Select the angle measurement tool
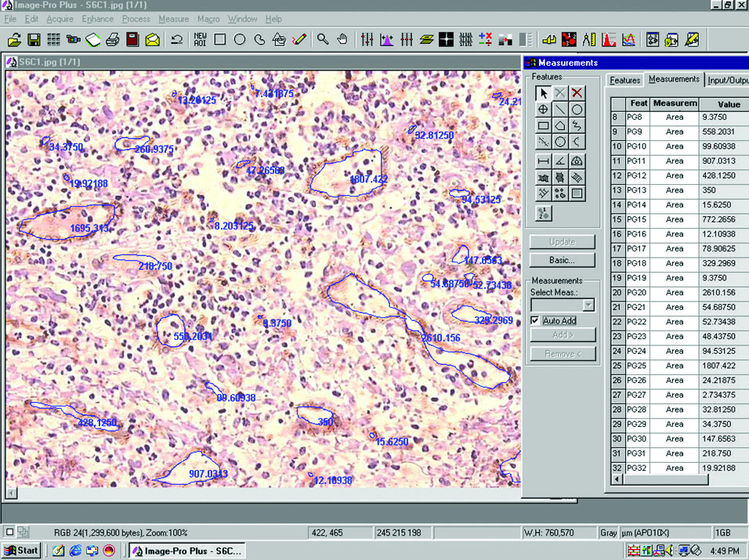Image resolution: width=749 pixels, height=560 pixels. coord(560,161)
